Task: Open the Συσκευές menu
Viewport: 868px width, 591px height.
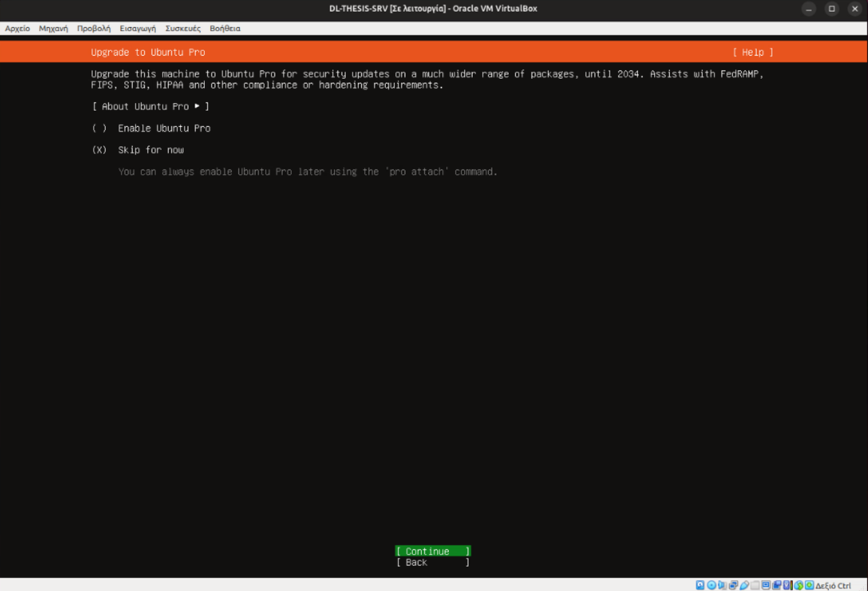Action: coord(183,28)
